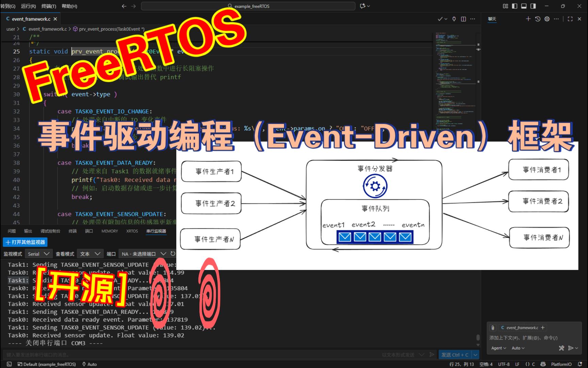The image size is (588, 368).
Task: Select the event_framework.c editor tab
Action: (31, 19)
